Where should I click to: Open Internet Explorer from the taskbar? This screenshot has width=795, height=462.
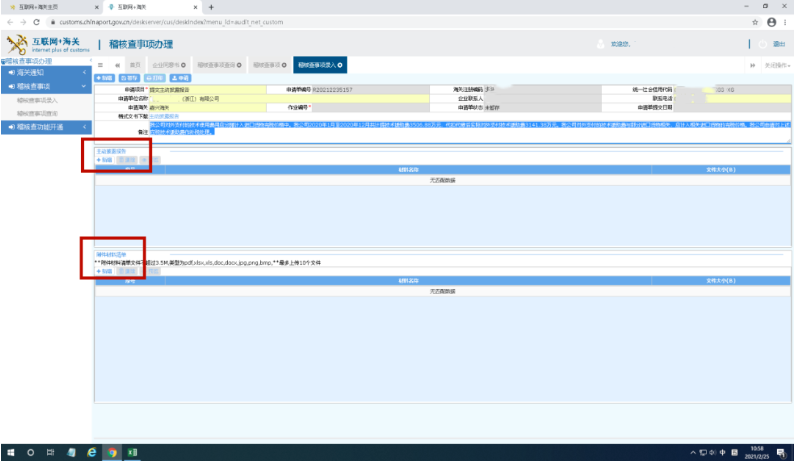[92, 452]
